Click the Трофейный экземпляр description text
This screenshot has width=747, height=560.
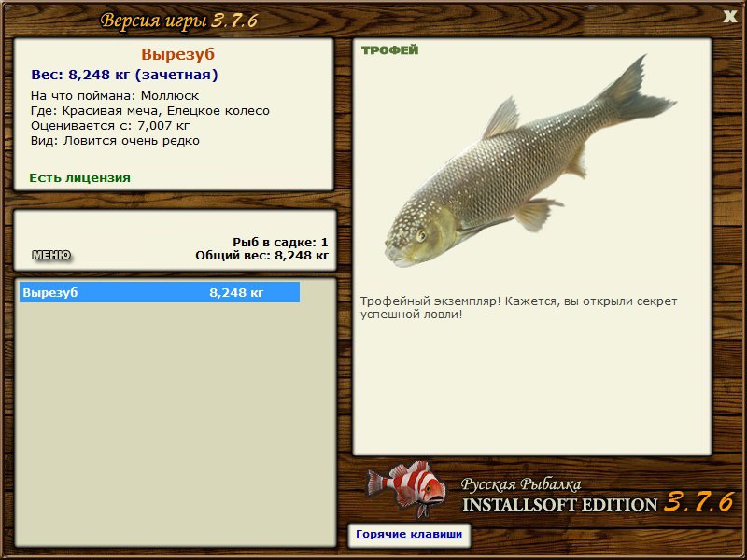[518, 308]
